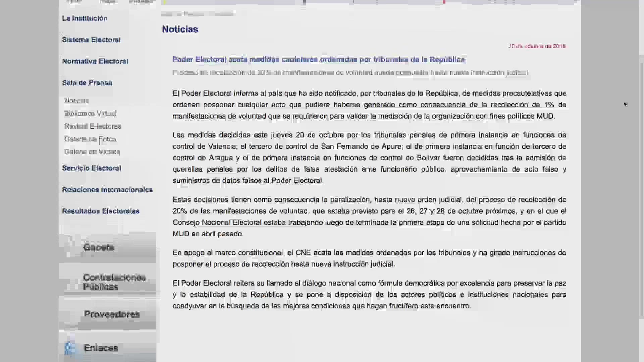Collapse the Sala de Prensa section
Viewport: 644px width, 362px height.
click(x=87, y=83)
